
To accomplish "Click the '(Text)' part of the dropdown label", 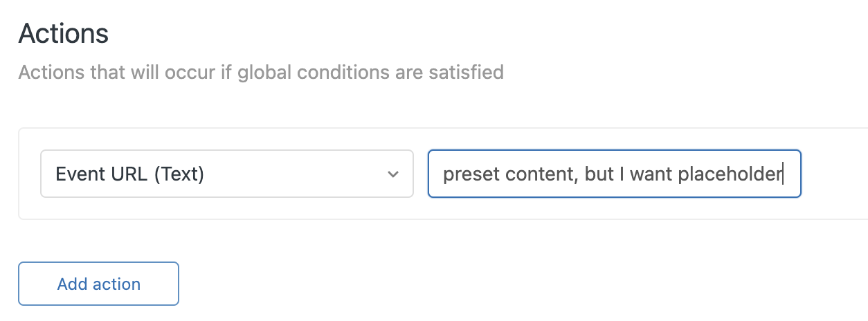I will [x=179, y=174].
